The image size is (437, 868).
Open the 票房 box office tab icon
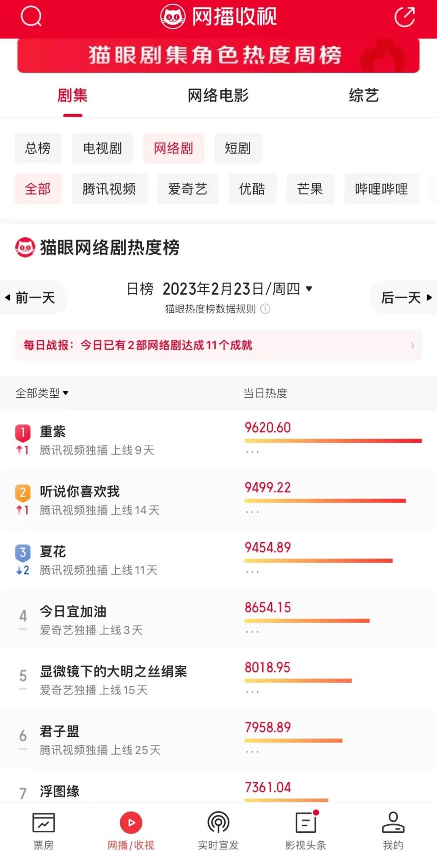point(43,823)
